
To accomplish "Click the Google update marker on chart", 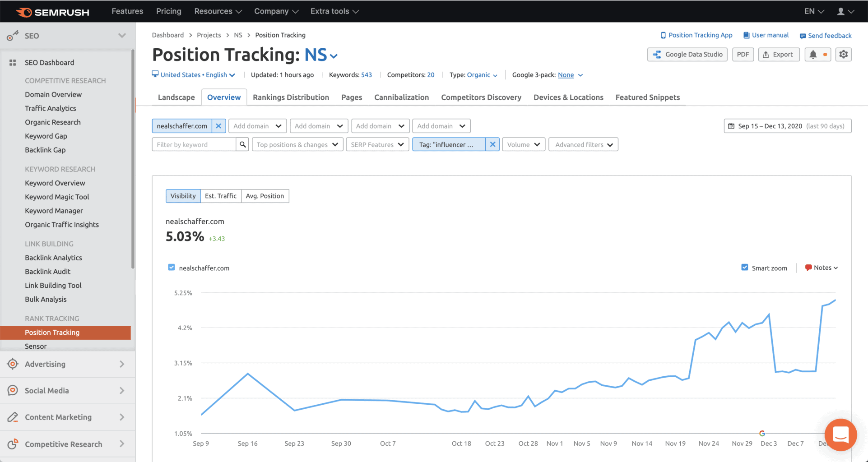I will coord(762,433).
